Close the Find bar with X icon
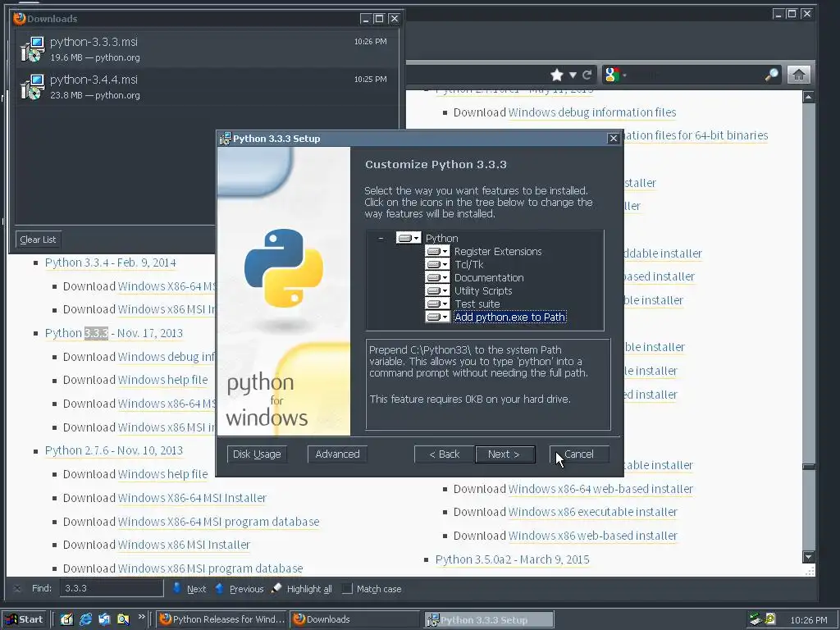 (17, 588)
